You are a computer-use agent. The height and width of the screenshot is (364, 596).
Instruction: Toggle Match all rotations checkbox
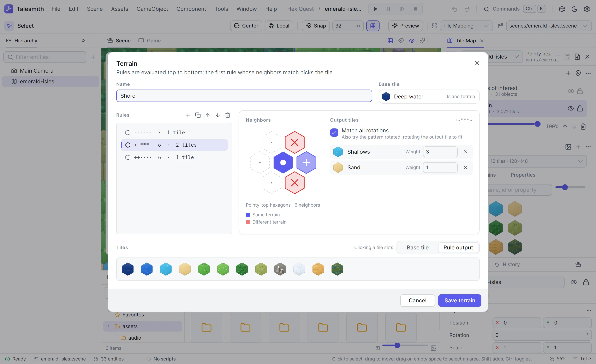pos(334,132)
